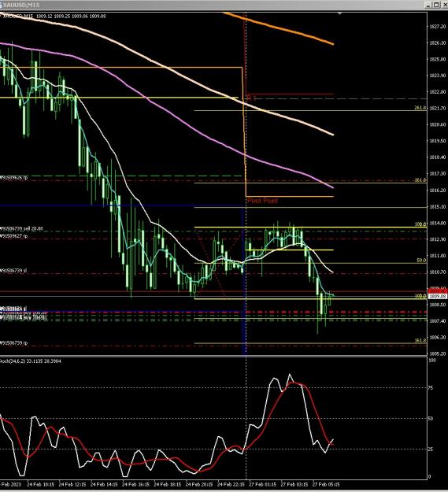Image resolution: width=448 pixels, height=492 pixels.
Task: Minimize the XAUUSD chart window
Action: [429, 5]
